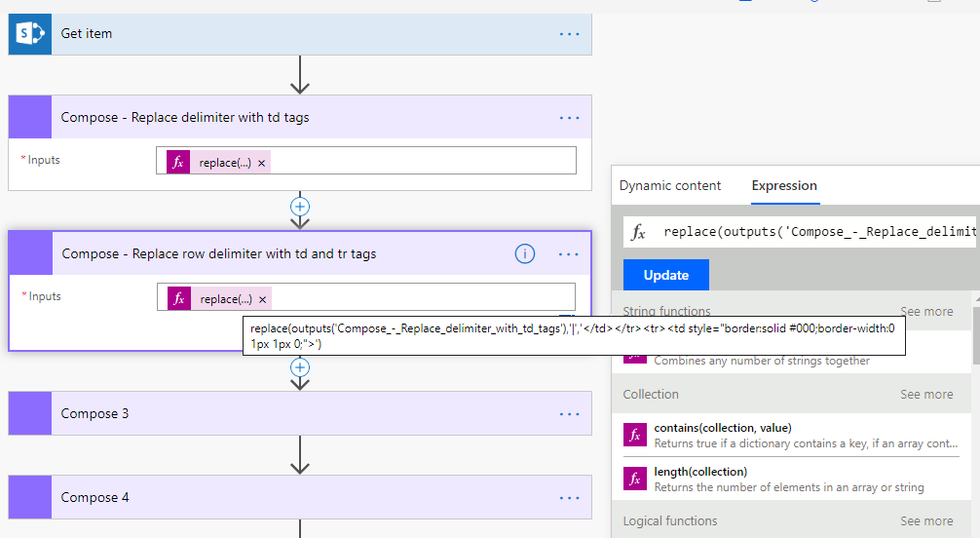Click See more for Collection functions
This screenshot has height=538, width=980.
(926, 395)
